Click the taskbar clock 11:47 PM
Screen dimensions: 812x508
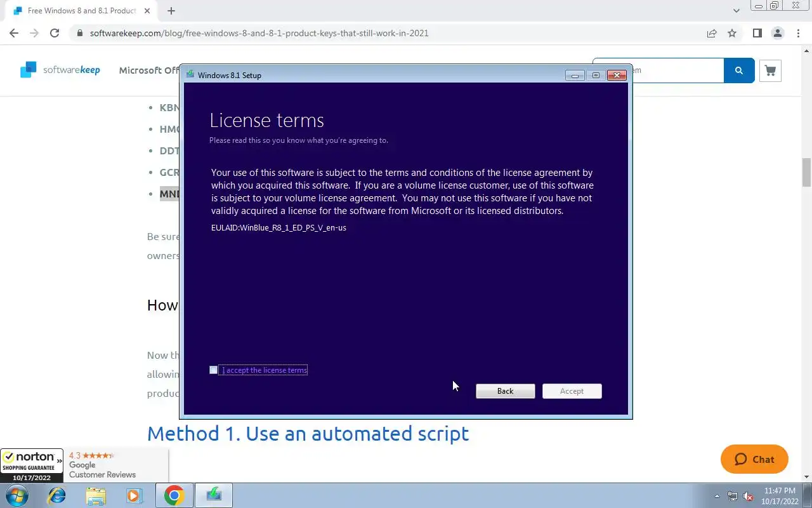780,495
